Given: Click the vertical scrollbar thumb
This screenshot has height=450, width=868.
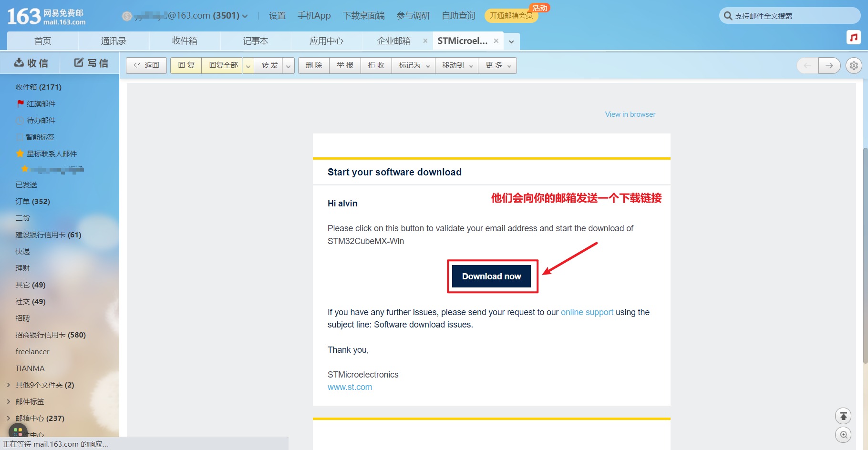Looking at the screenshot, I should click(x=865, y=256).
